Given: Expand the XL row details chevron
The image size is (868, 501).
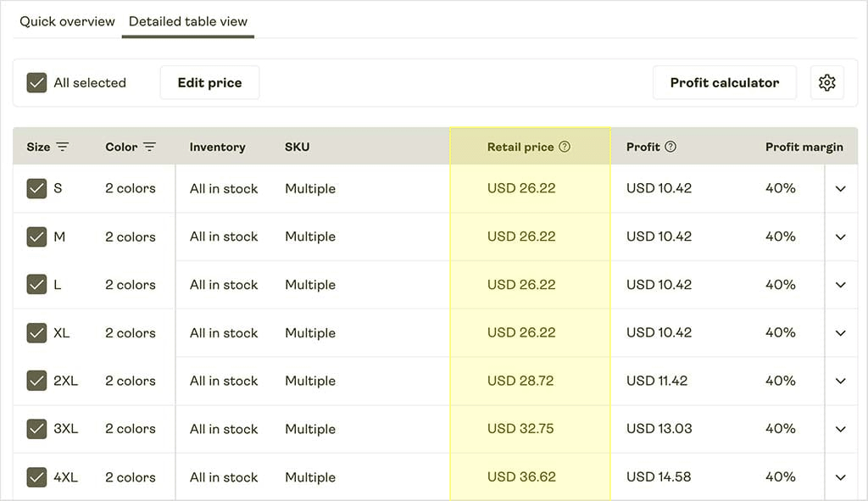Looking at the screenshot, I should click(840, 333).
